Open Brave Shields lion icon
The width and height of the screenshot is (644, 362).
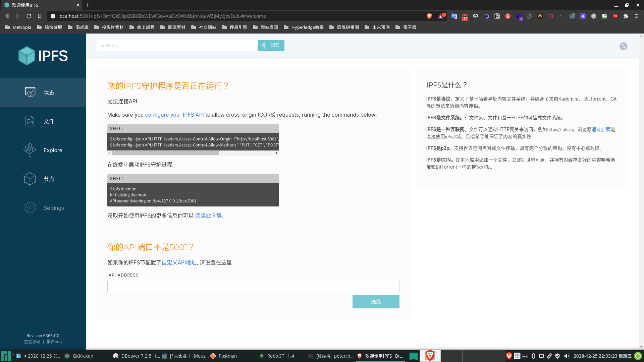pos(429,16)
